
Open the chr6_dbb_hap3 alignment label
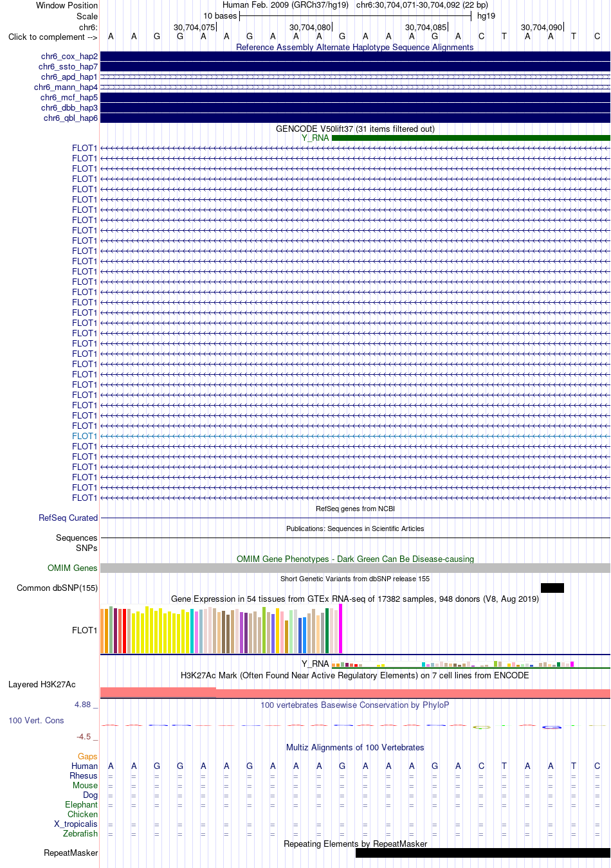[x=69, y=108]
